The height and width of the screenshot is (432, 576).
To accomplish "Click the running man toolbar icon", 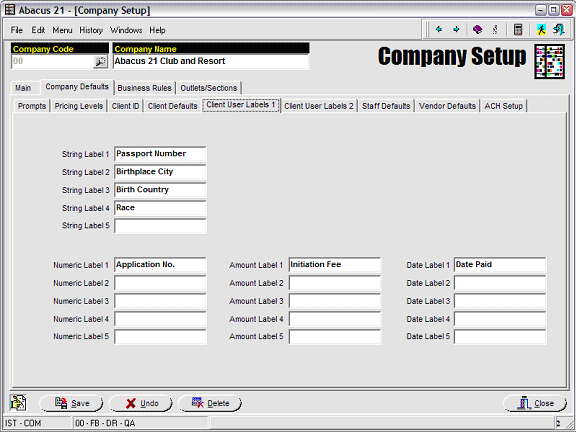I will [541, 29].
